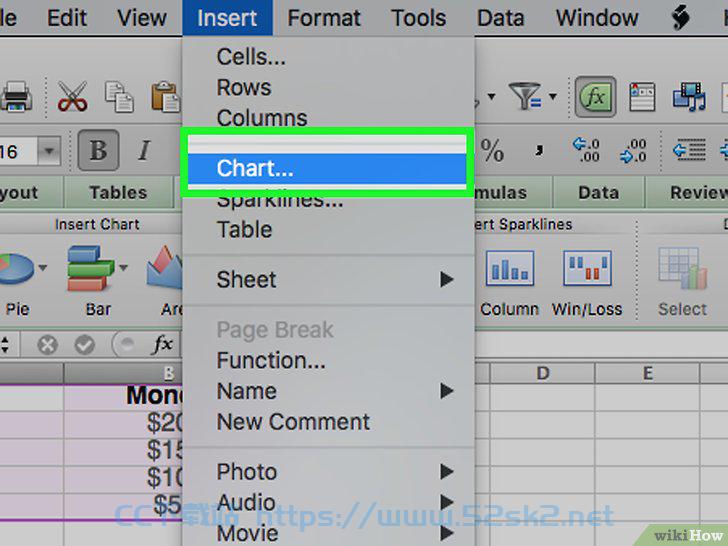Viewport: 728px width, 546px height.
Task: Select column D header
Action: point(542,373)
